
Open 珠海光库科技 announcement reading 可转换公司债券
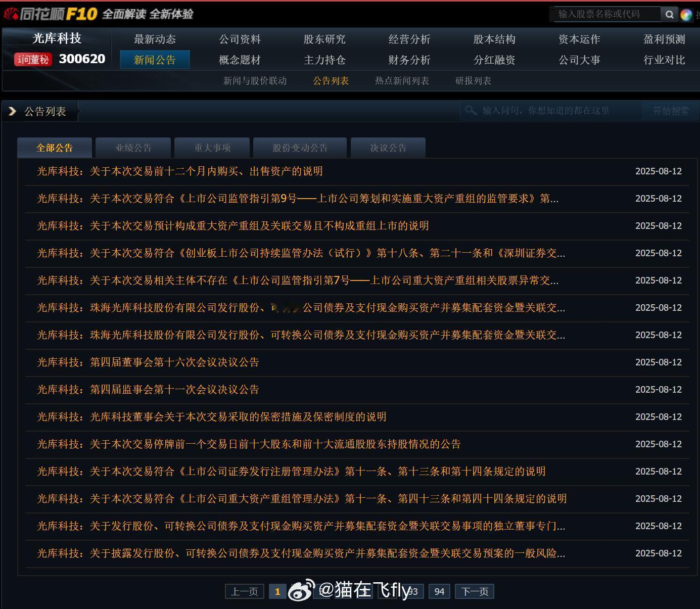(301, 335)
